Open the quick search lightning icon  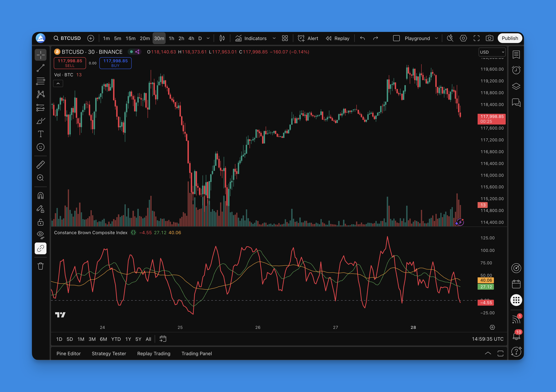(x=450, y=38)
